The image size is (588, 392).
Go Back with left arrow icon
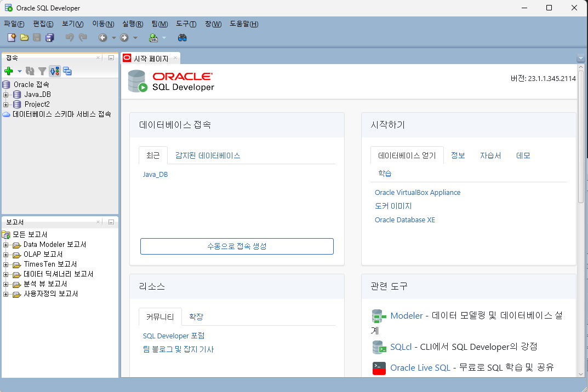[103, 37]
